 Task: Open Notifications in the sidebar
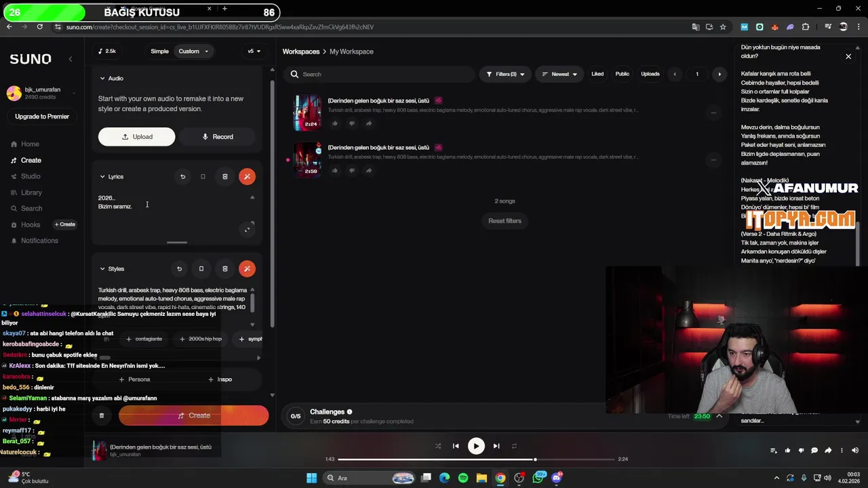pos(39,241)
